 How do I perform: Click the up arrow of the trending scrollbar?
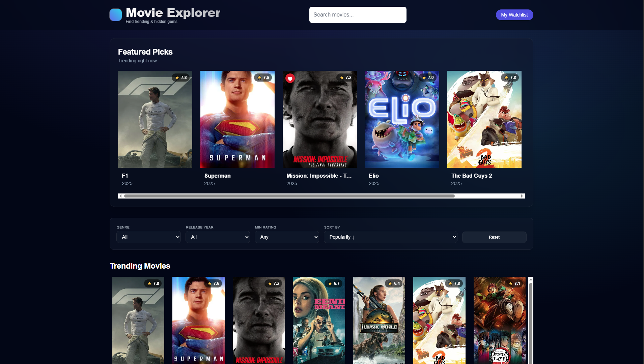(531, 279)
